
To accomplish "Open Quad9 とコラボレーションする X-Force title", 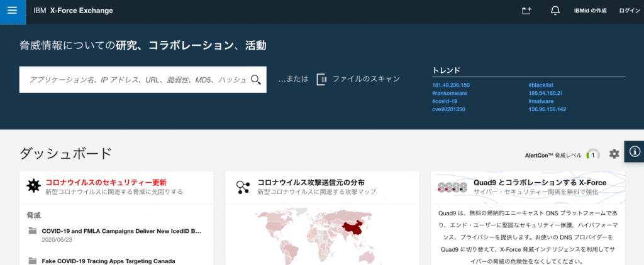I will click(540, 183).
